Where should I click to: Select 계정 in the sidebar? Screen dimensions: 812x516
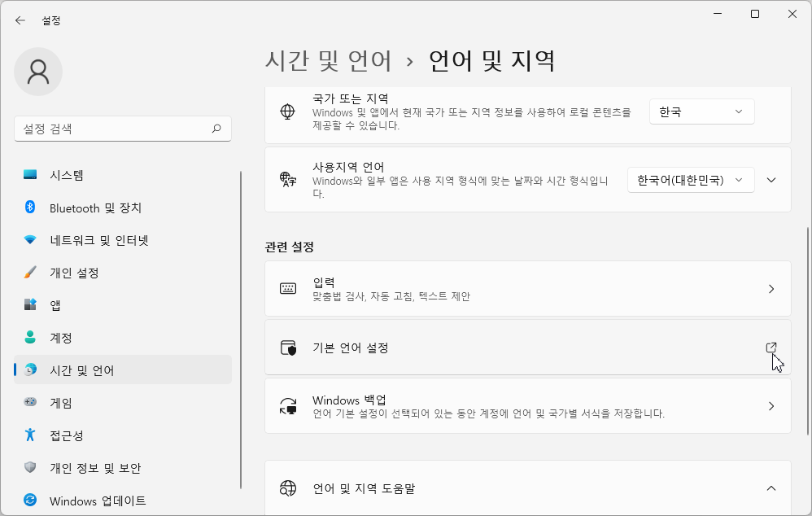pos(123,338)
